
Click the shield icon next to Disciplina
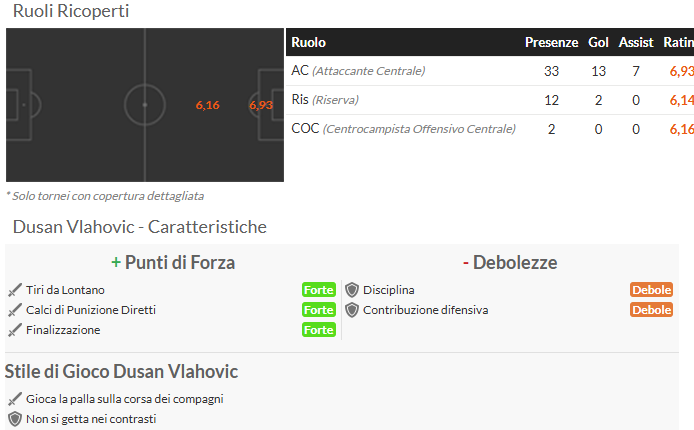[352, 290]
